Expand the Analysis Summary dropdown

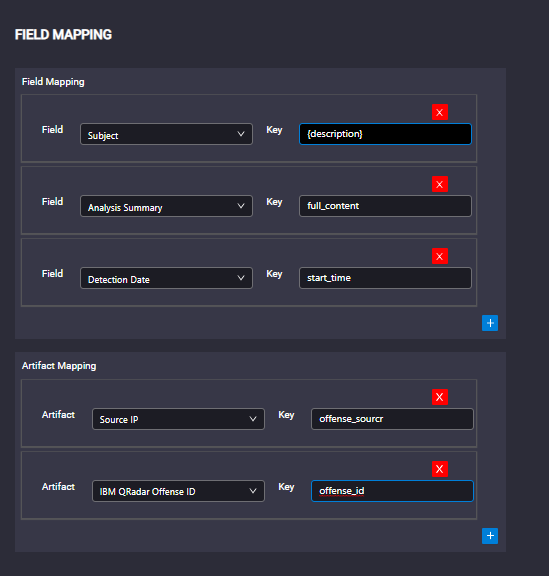coord(166,206)
